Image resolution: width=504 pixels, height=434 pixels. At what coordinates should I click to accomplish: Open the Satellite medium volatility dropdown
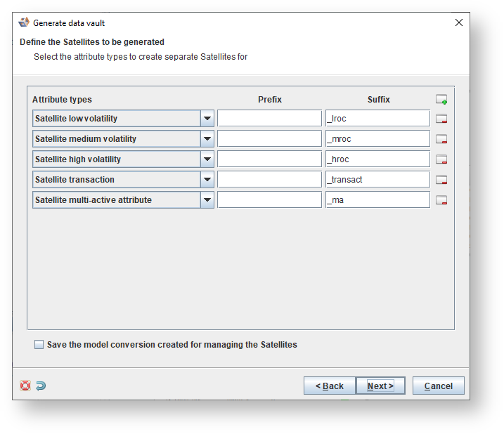[x=207, y=139]
